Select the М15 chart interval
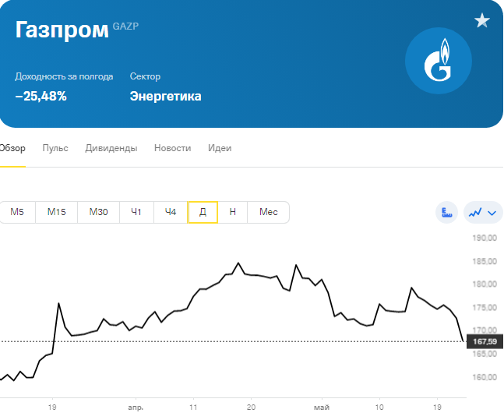The image size is (504, 420). pyautogui.click(x=57, y=212)
